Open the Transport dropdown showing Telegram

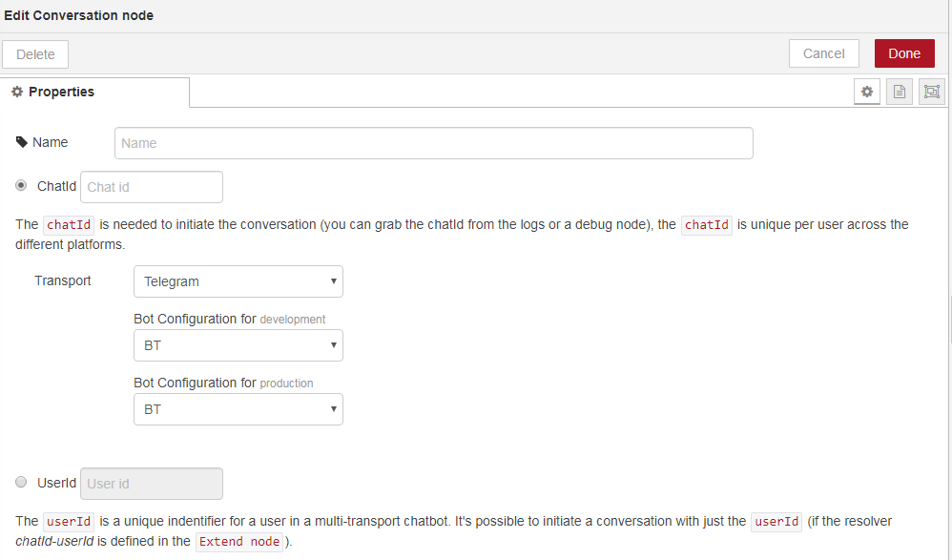pos(238,281)
